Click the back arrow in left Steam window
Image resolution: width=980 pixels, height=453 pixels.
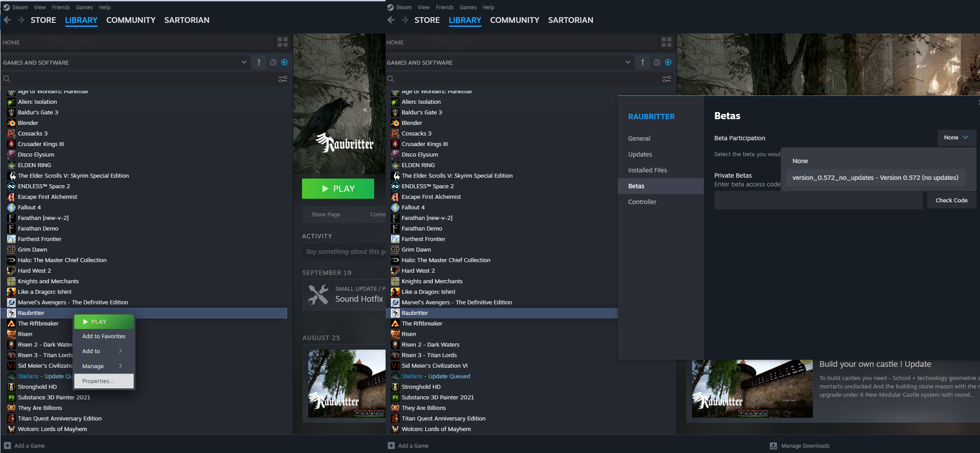tap(7, 20)
